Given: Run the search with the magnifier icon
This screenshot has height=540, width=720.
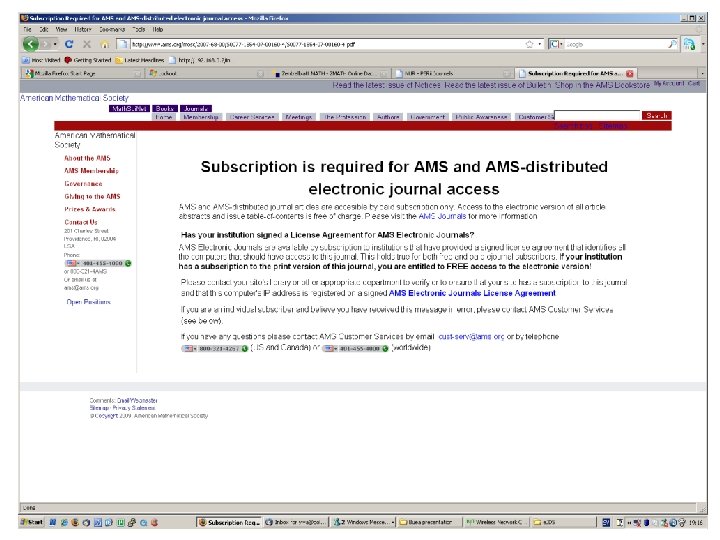Looking at the screenshot, I should tap(672, 44).
